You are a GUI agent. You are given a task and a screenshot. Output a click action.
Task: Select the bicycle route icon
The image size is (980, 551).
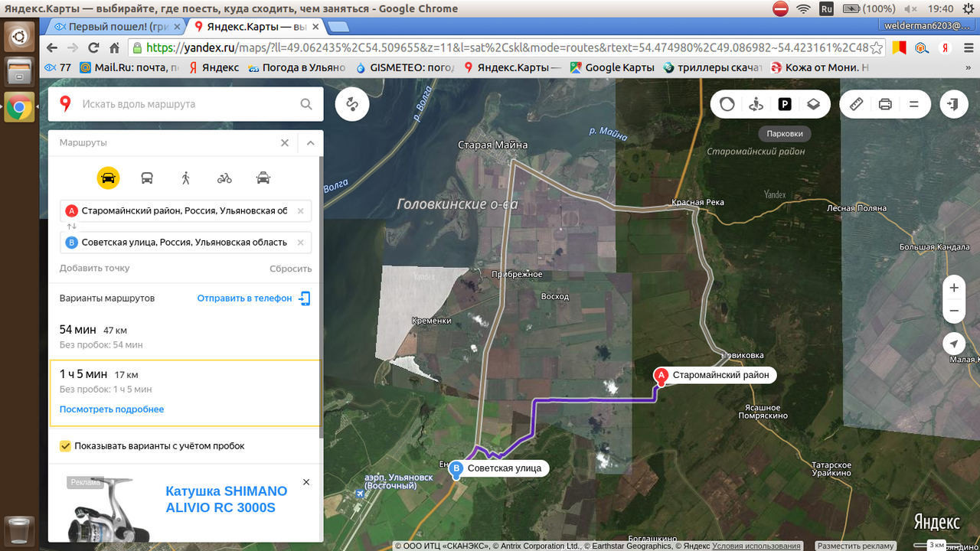pos(224,178)
